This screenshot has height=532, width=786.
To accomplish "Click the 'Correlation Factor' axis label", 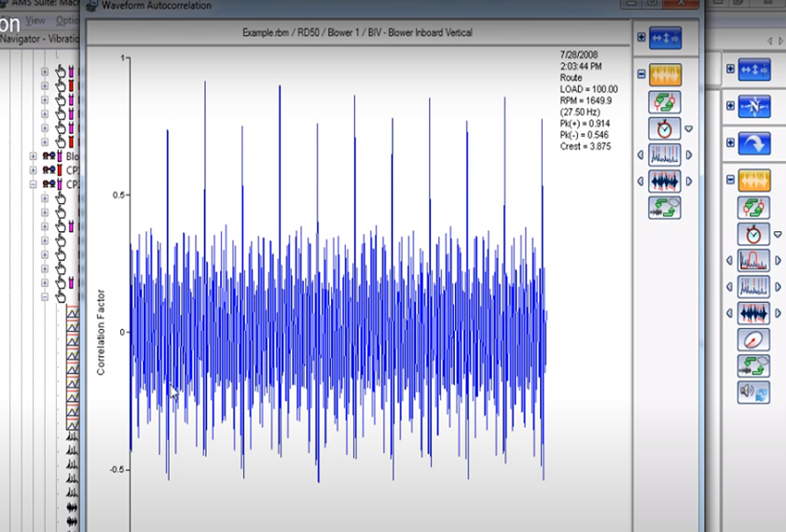I will 101,332.
